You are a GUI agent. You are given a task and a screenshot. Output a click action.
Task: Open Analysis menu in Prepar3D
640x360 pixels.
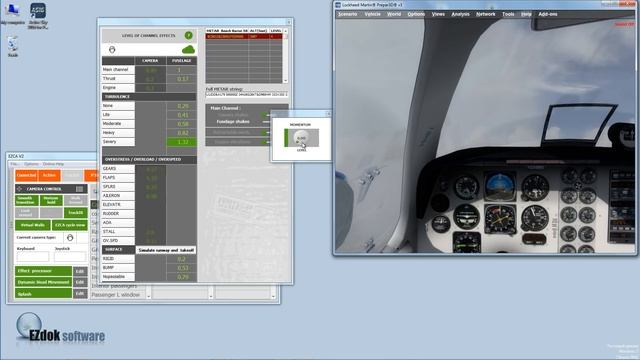pyautogui.click(x=460, y=14)
